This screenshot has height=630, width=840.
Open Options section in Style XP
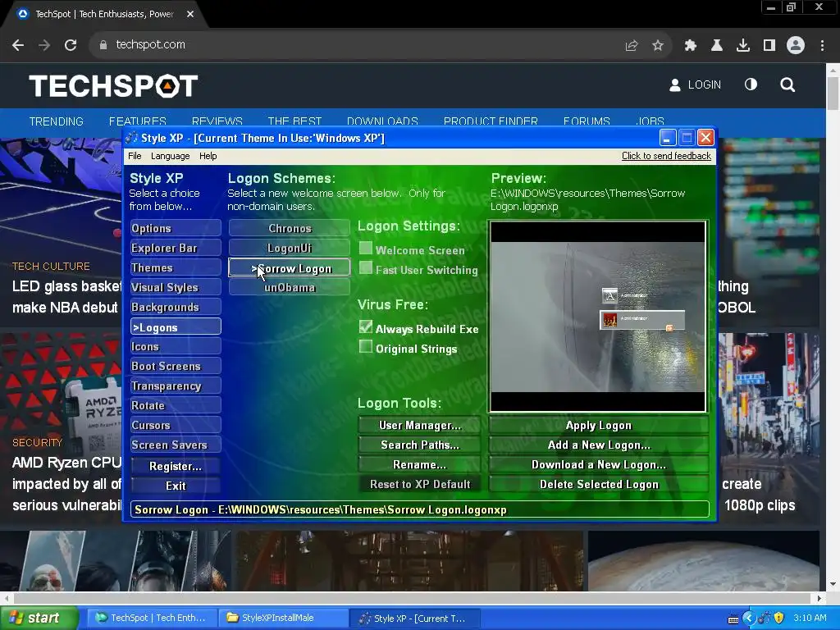pyautogui.click(x=176, y=228)
